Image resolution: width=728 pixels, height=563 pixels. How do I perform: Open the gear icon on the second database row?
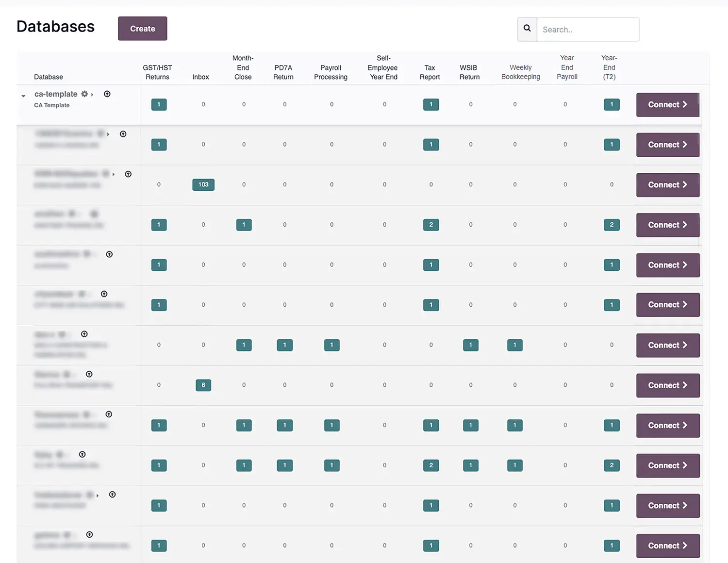coord(100,134)
